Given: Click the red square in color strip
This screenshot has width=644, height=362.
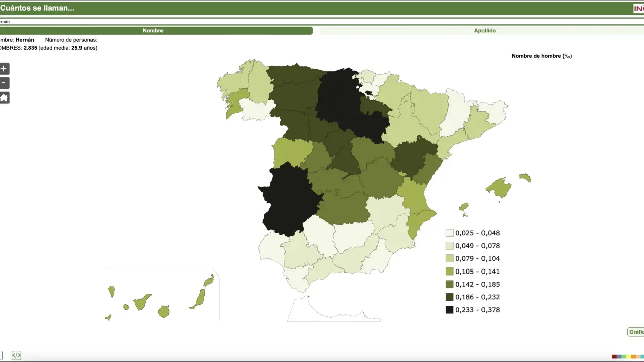Looking at the screenshot, I should [x=614, y=357].
